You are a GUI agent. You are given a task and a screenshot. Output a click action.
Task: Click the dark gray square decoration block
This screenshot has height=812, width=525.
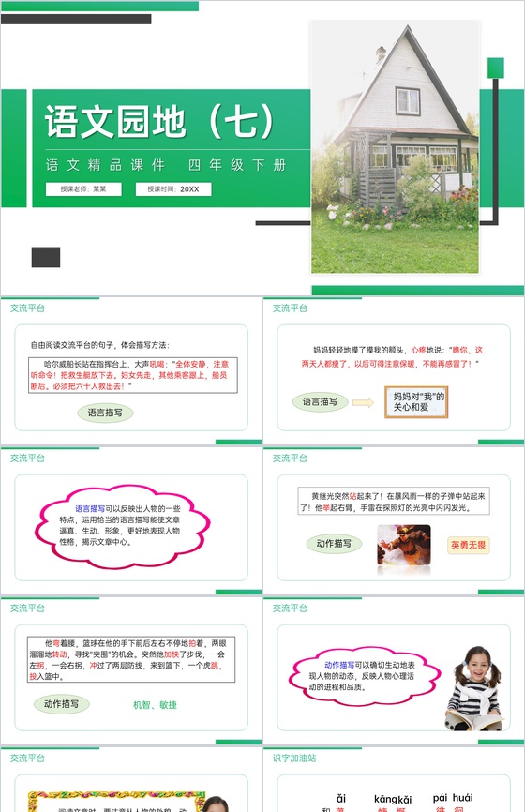pos(46,257)
